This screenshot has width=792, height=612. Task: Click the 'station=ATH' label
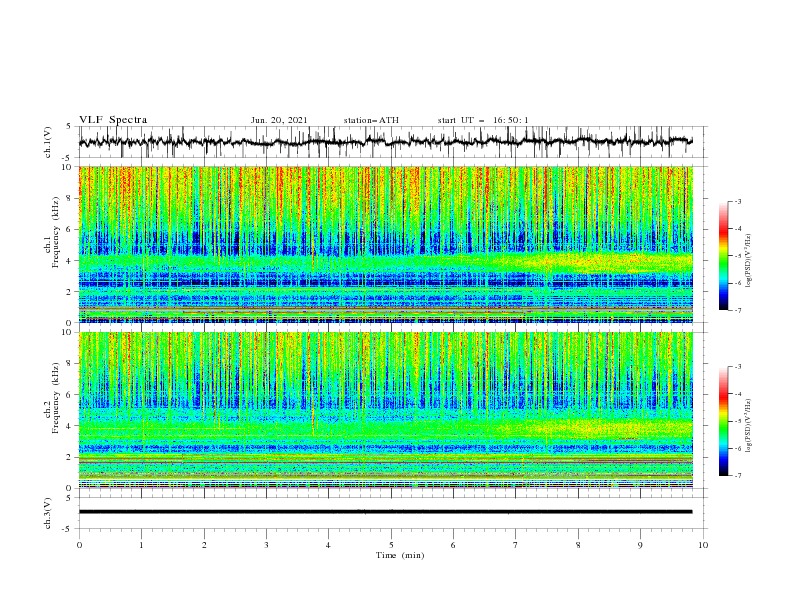(371, 120)
